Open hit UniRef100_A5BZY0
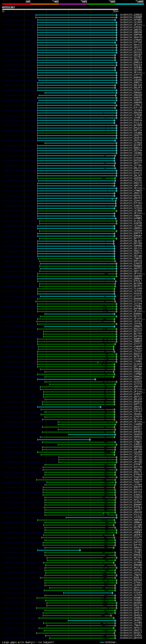 (x=131, y=82)
